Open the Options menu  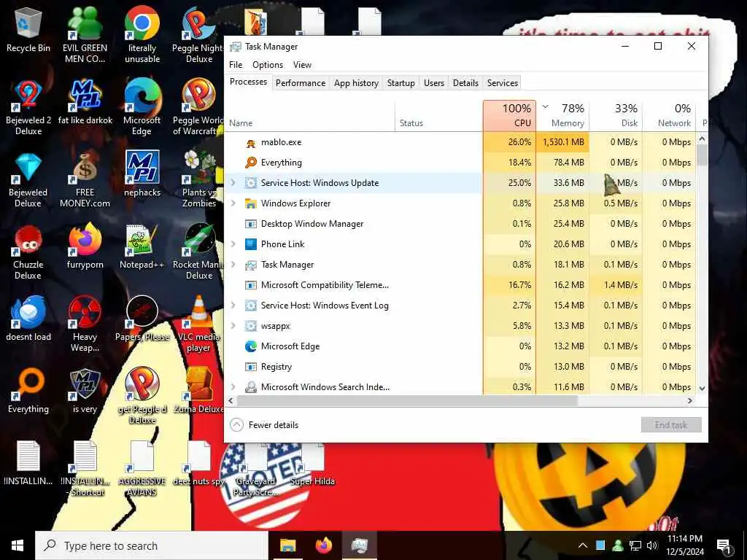coord(268,65)
